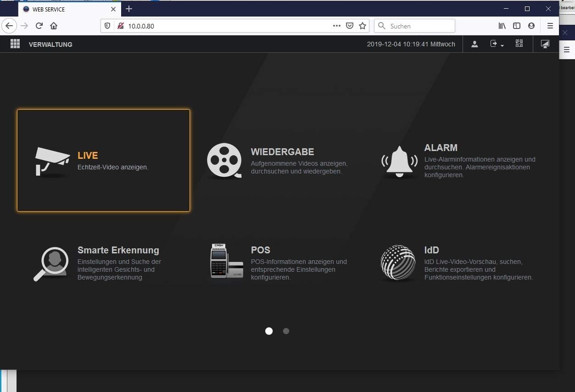The height and width of the screenshot is (392, 575).
Task: Open the Firefox hamburger menu
Action: point(550,26)
